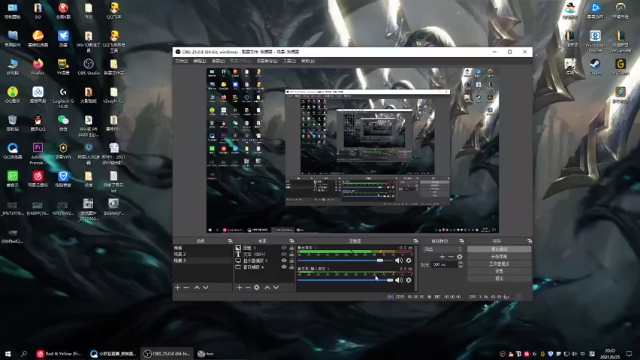
Task: Lock the 文本 (GDI+) text source
Action: point(291,254)
